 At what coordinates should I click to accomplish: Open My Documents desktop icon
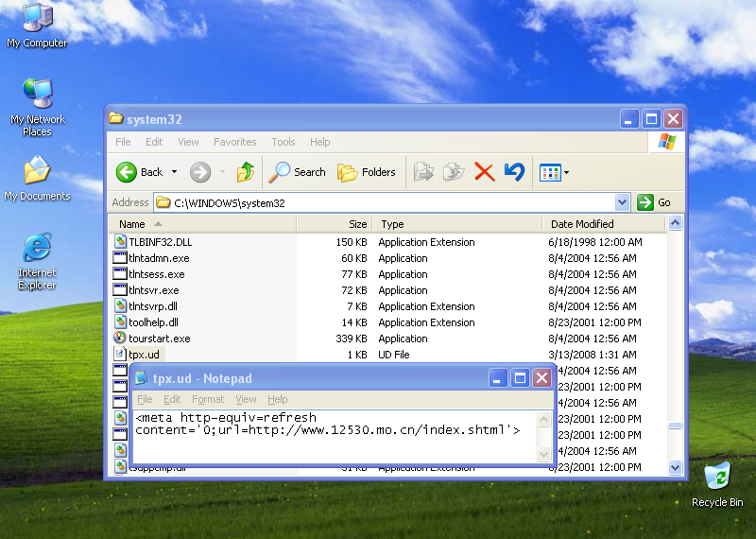(37, 178)
